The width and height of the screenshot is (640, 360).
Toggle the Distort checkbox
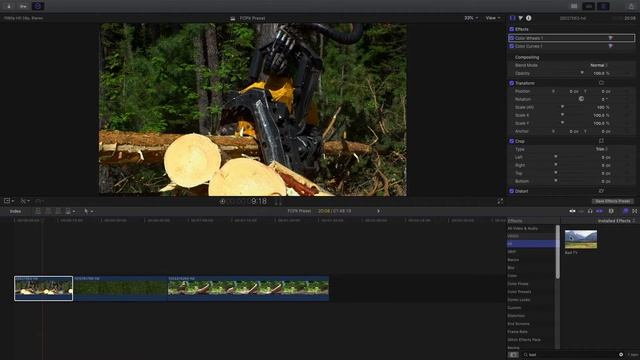coord(511,191)
